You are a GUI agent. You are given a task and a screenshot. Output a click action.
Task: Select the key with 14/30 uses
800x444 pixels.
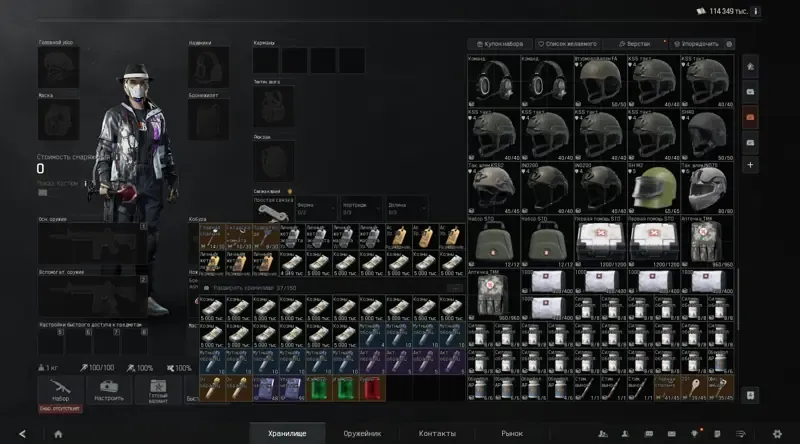[212, 237]
